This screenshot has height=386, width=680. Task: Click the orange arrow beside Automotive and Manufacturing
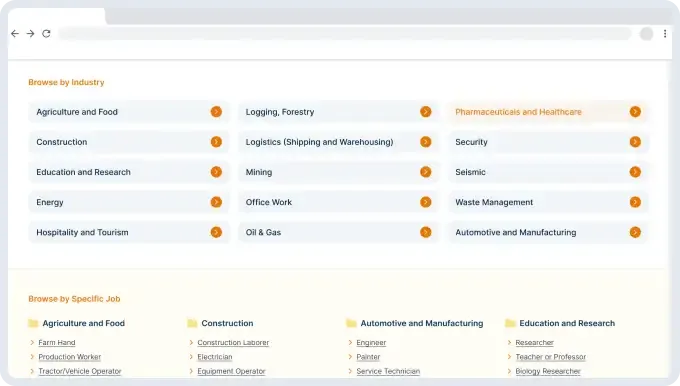click(635, 232)
